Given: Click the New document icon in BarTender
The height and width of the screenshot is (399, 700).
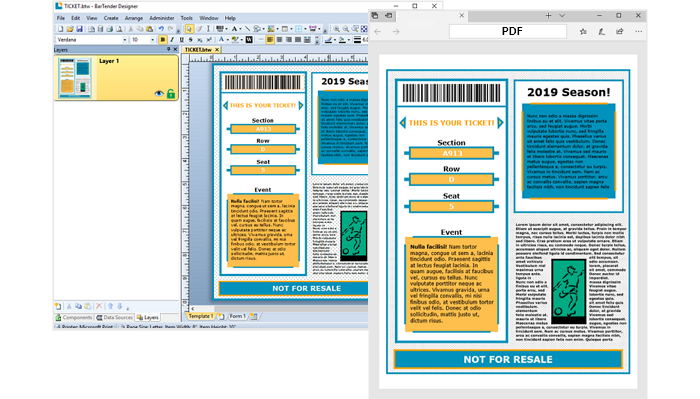Looking at the screenshot, I should coord(60,29).
